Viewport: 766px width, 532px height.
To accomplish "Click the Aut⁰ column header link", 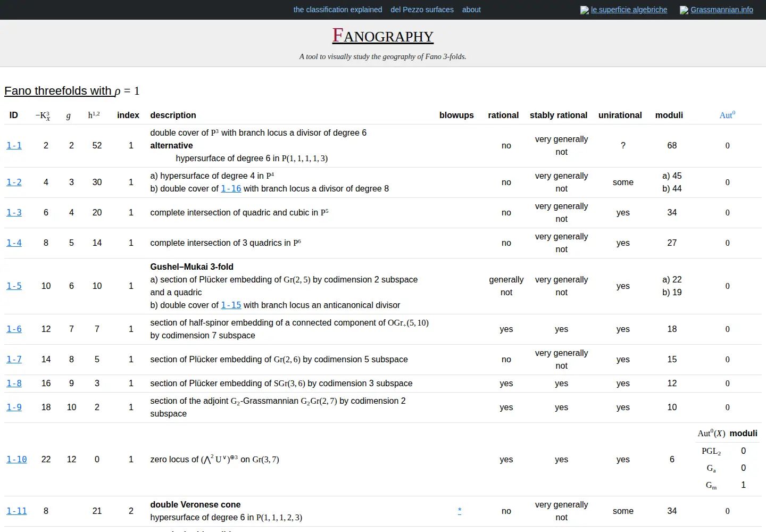I will click(x=727, y=115).
